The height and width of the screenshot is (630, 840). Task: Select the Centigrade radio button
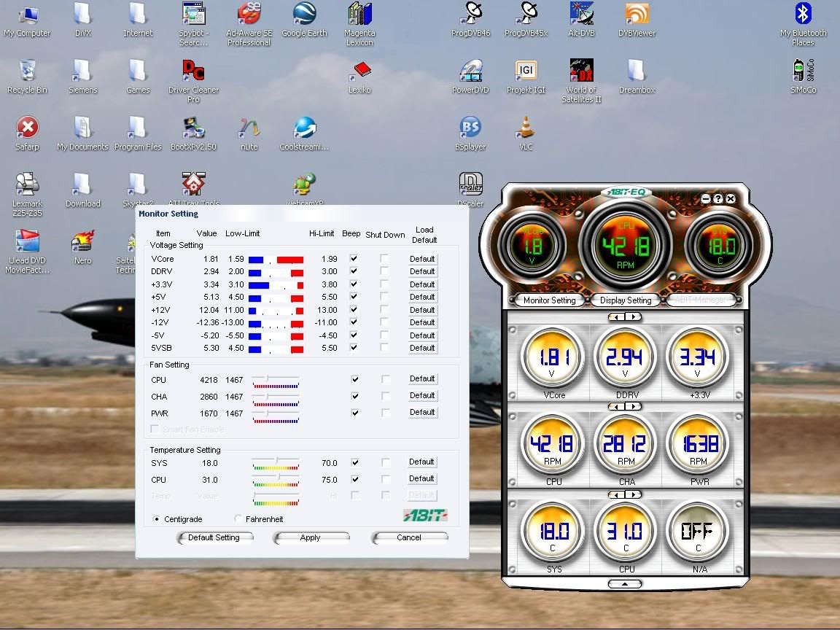pos(157,518)
